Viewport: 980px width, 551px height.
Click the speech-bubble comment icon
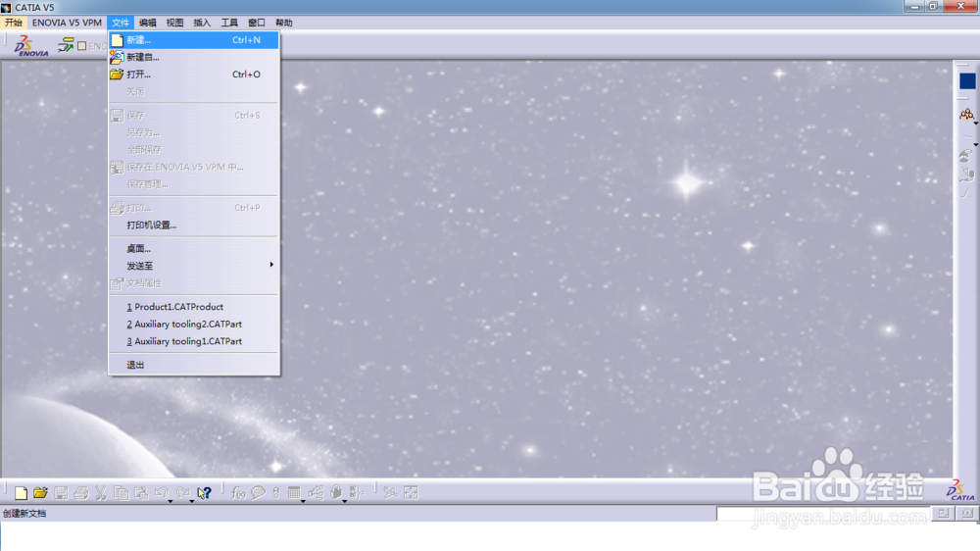[258, 493]
